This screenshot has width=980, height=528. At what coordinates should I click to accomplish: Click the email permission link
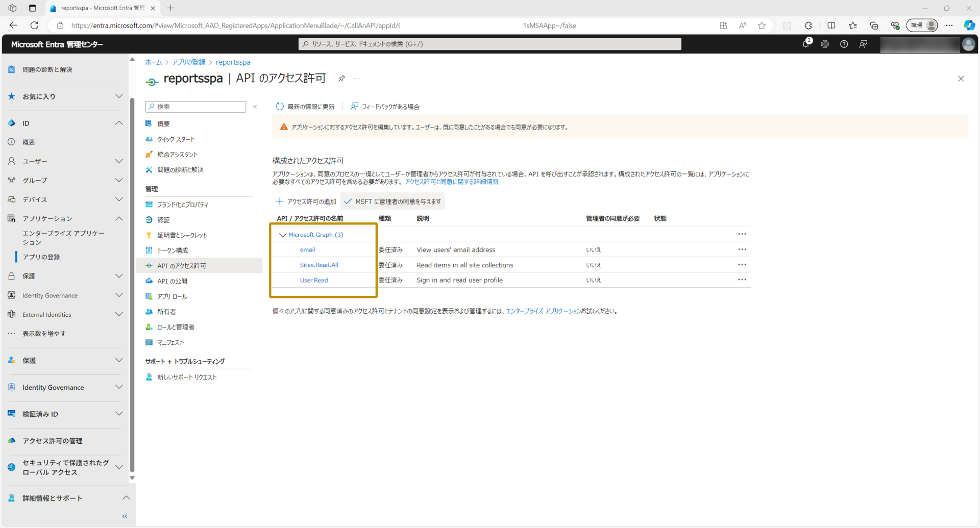pyautogui.click(x=307, y=250)
